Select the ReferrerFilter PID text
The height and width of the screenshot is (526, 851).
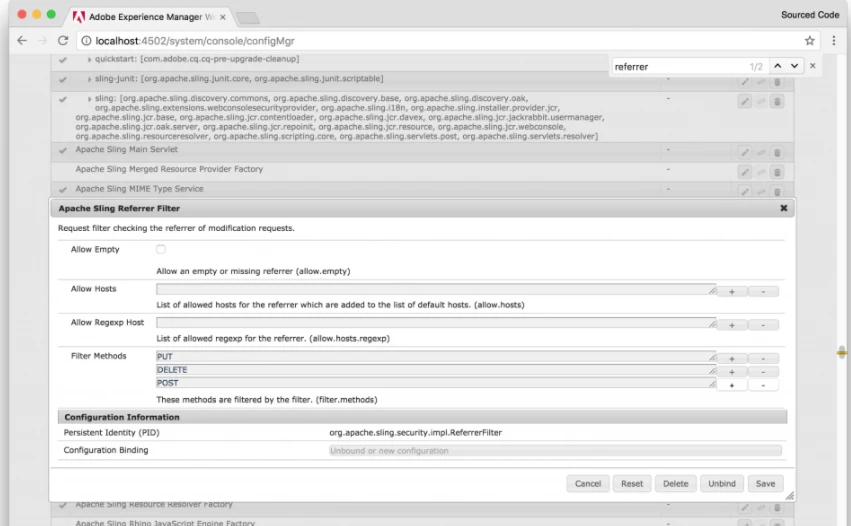click(x=415, y=433)
